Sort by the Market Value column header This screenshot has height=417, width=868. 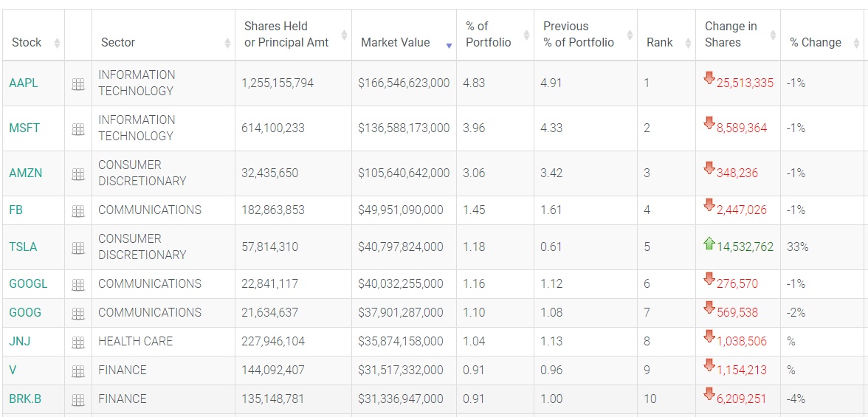[395, 43]
